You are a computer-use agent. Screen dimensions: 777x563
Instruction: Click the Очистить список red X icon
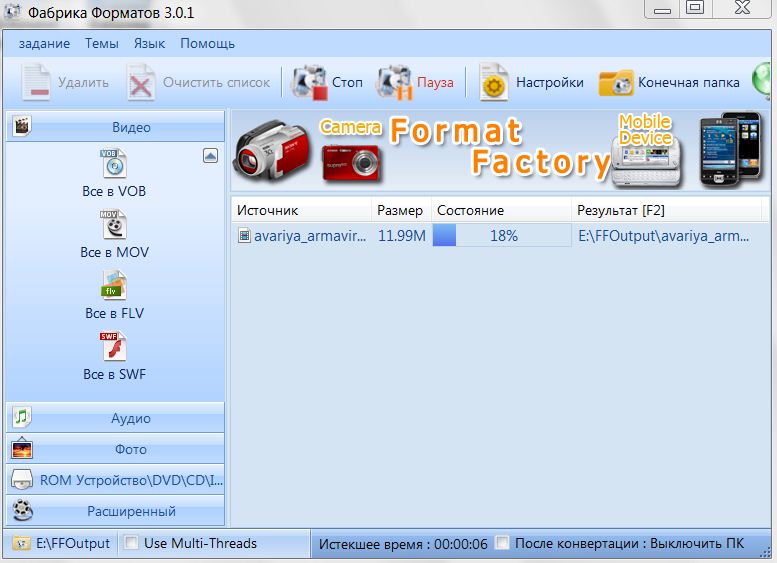tap(141, 82)
